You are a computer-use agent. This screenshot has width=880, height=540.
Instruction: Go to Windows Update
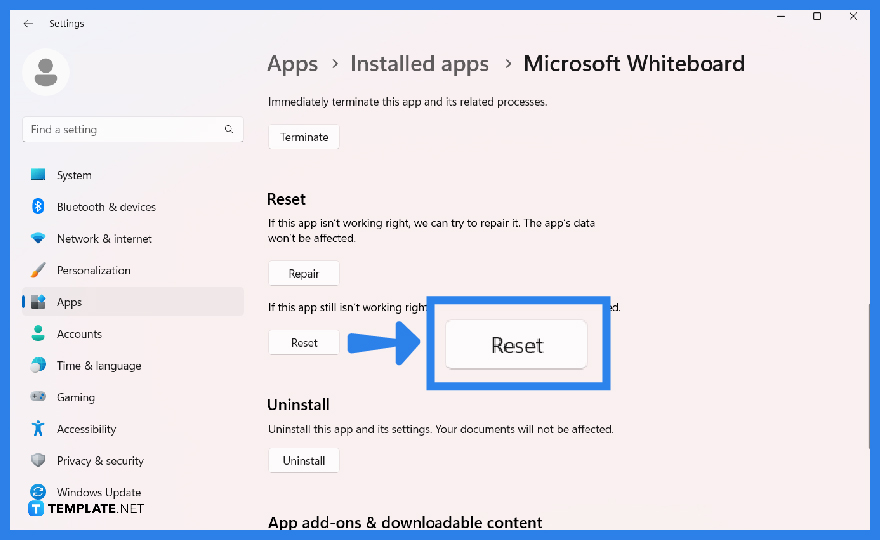point(133,492)
